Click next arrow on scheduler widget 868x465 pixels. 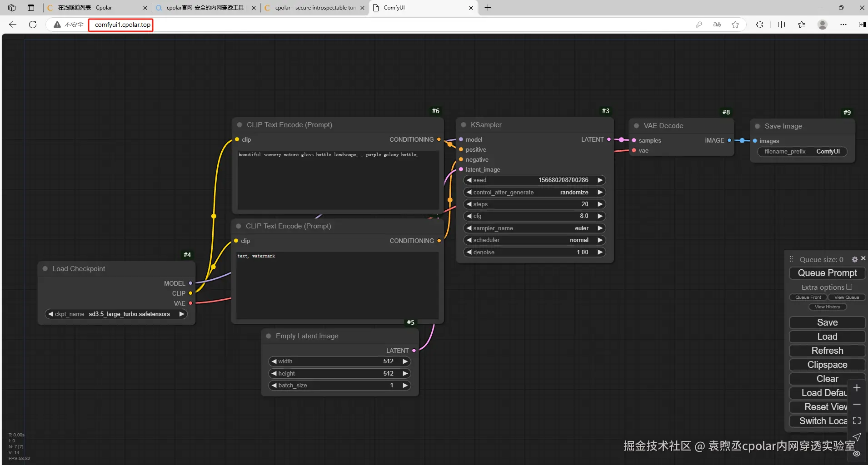pyautogui.click(x=600, y=240)
